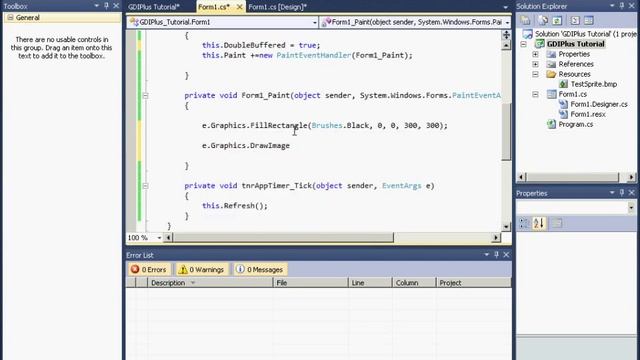
Task: Close the Form1.cs editor tab
Action: coord(240,7)
